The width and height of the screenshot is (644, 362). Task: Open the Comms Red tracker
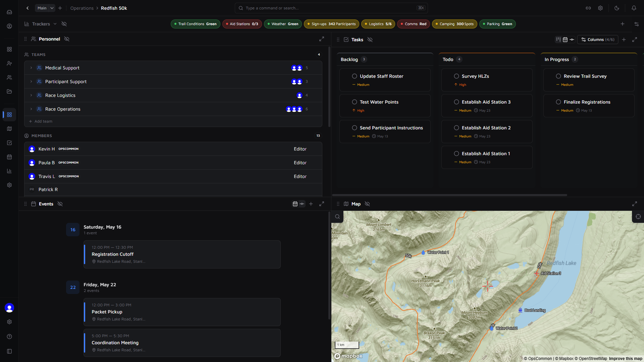[413, 24]
